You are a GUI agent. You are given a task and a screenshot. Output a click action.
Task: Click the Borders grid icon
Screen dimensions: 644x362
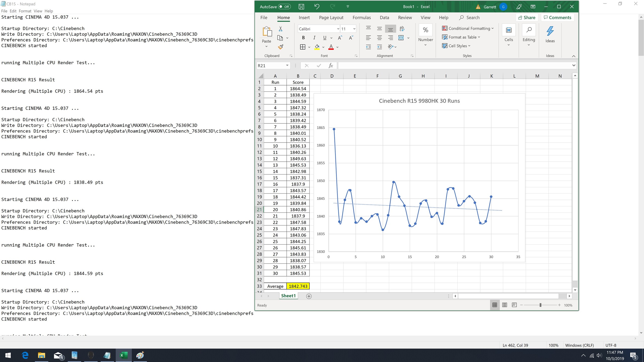303,47
